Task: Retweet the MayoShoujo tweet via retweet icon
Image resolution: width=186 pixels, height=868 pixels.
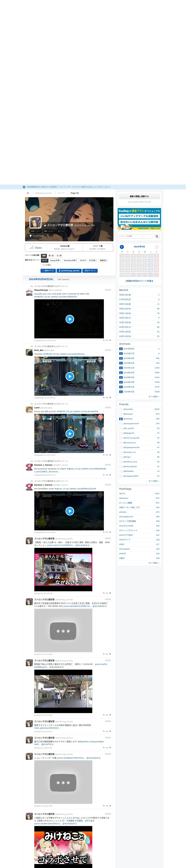Action: (107, 340)
